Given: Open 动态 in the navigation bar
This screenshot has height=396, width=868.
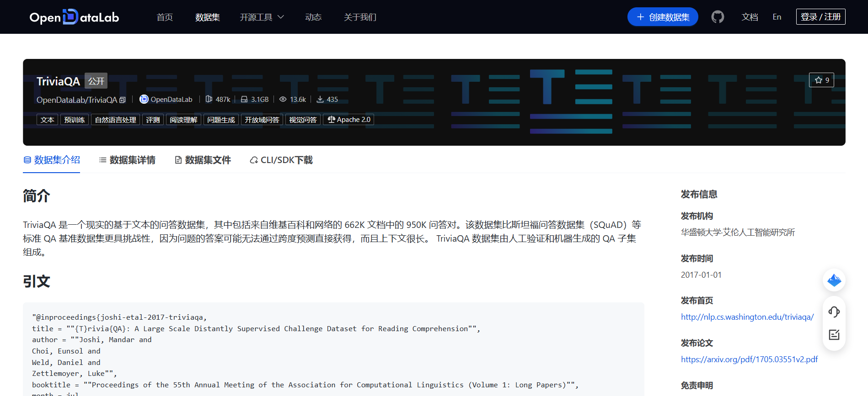Looking at the screenshot, I should tap(313, 17).
